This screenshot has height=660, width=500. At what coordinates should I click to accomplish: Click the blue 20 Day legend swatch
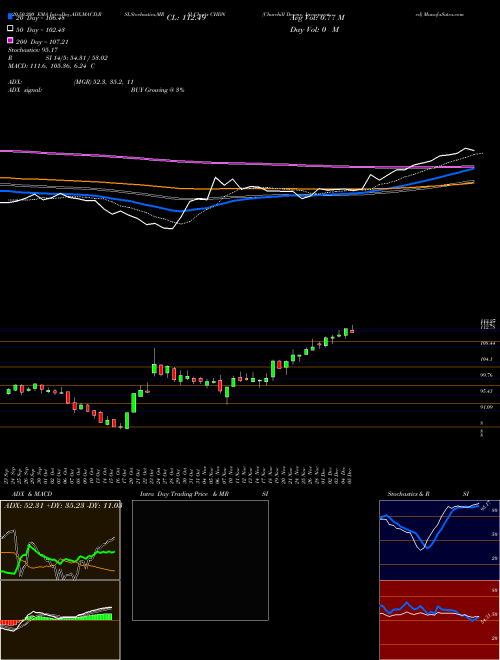coord(10,17)
